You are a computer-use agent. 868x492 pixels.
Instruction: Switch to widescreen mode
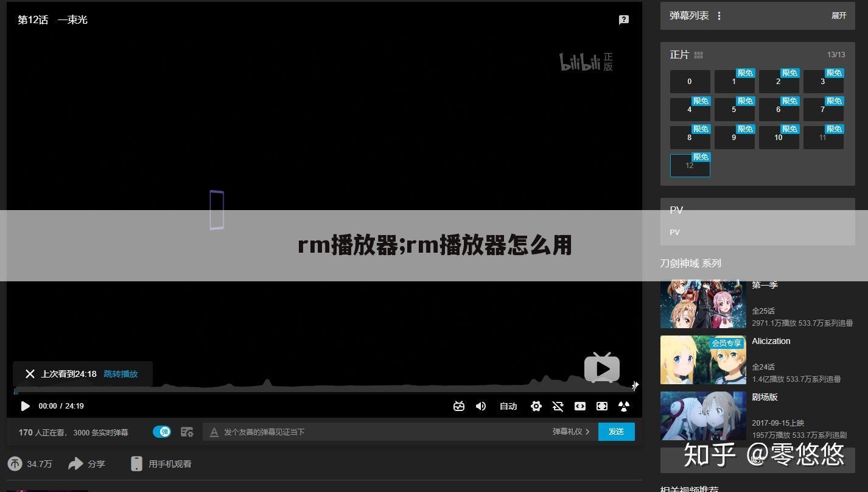(x=580, y=406)
